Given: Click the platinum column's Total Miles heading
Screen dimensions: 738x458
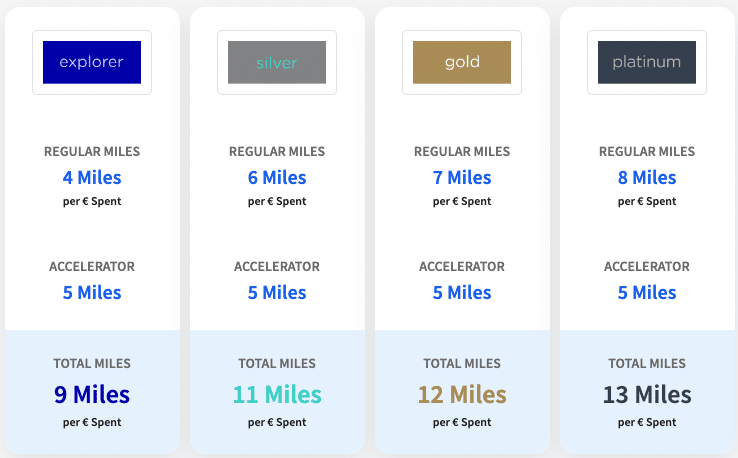Looking at the screenshot, I should (x=647, y=364).
